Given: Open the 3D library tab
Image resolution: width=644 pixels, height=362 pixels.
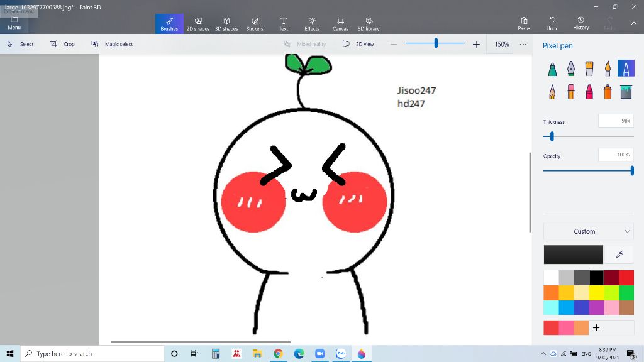Looking at the screenshot, I should click(x=369, y=24).
